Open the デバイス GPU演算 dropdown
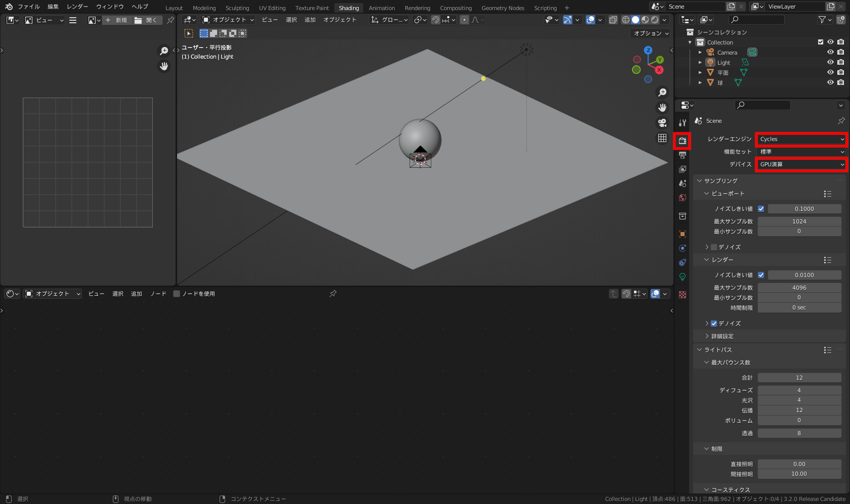850x504 pixels. tap(801, 164)
